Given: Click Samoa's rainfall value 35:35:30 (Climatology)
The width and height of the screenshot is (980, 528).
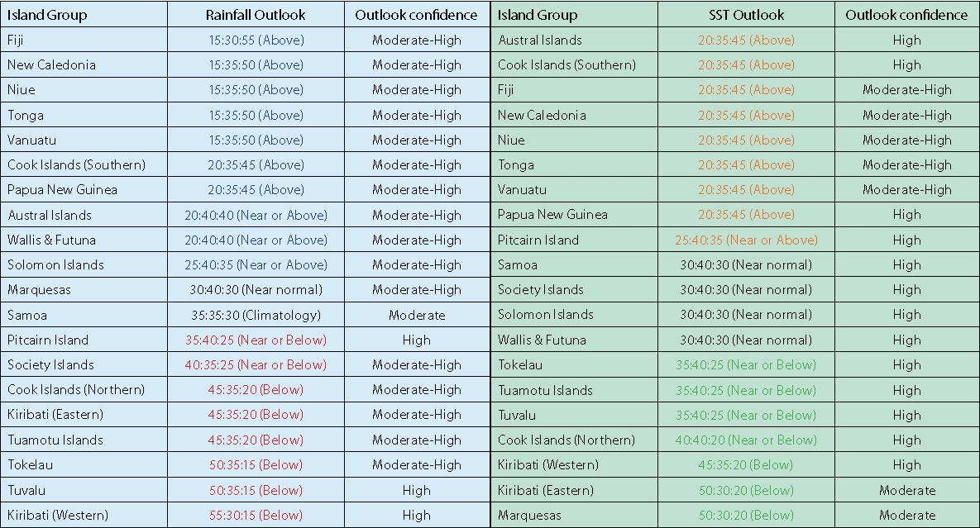Looking at the screenshot, I should tap(256, 315).
